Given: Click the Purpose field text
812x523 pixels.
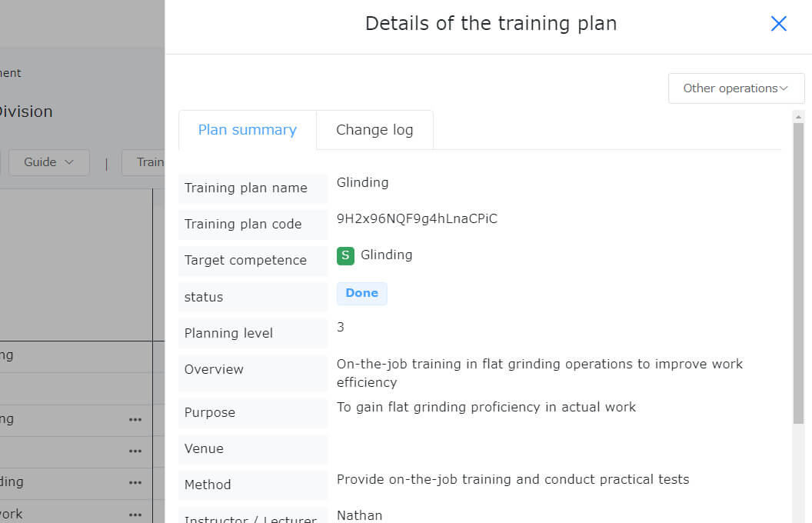Looking at the screenshot, I should point(486,407).
